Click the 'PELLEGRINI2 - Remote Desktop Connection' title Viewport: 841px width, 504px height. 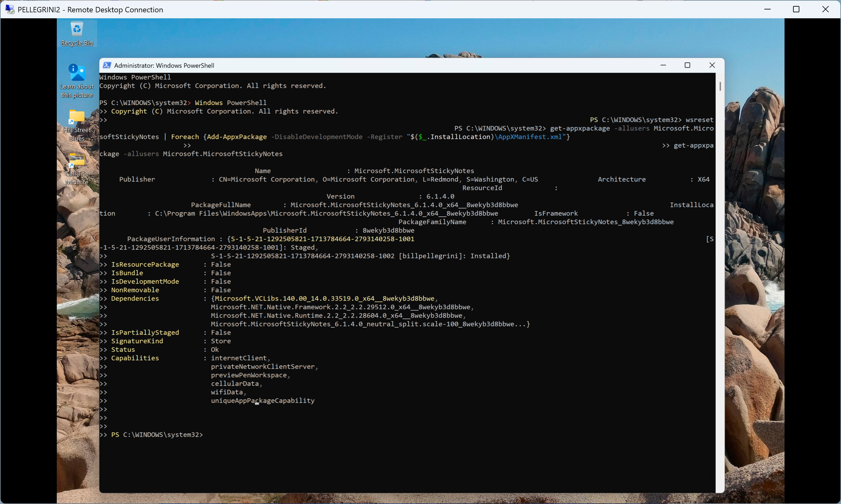point(90,9)
